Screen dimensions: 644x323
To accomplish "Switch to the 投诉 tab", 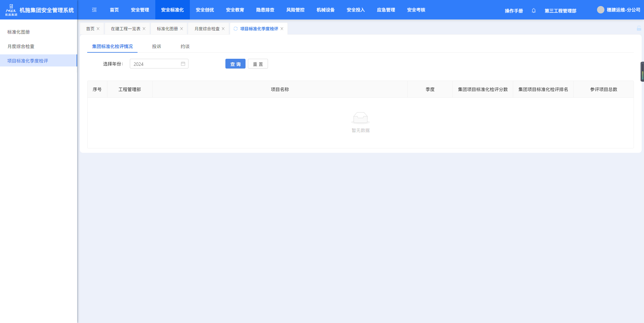I will coord(157,46).
